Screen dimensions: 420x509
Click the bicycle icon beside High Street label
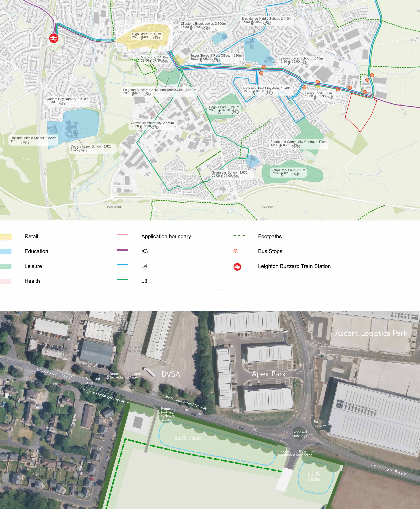coord(157,37)
